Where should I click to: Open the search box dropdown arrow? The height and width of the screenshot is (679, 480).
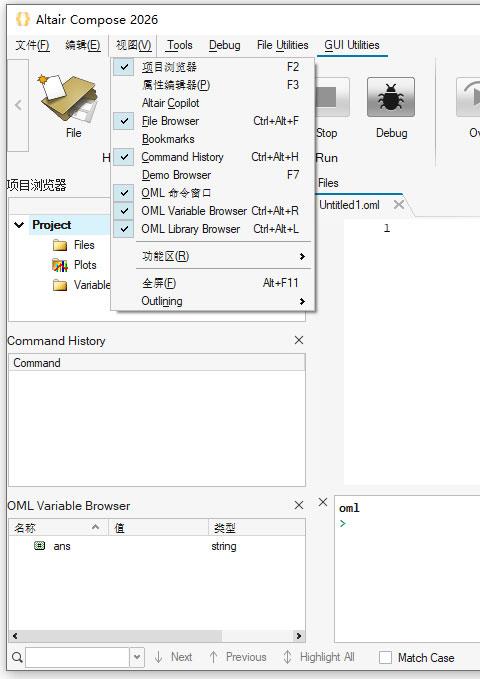tap(137, 657)
